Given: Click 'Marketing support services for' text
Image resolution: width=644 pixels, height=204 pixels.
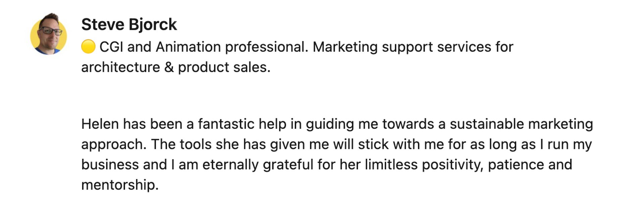Looking at the screenshot, I should coord(413,47).
